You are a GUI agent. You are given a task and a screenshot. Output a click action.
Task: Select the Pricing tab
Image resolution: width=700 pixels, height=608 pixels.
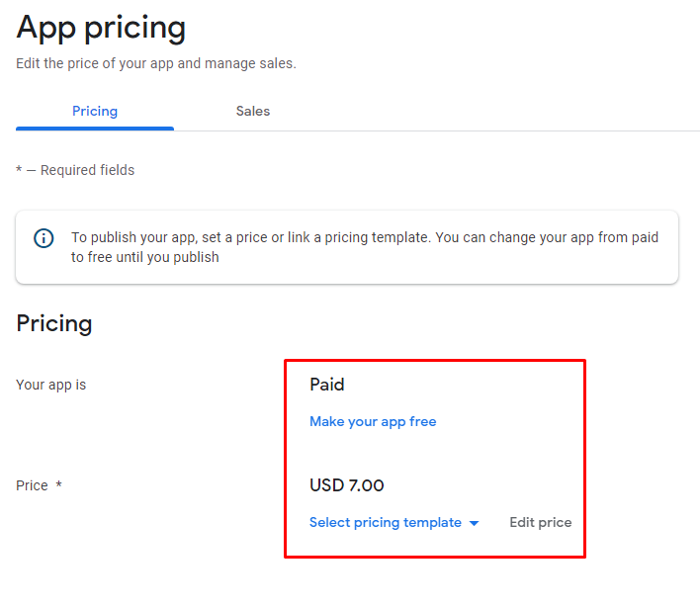click(x=95, y=111)
